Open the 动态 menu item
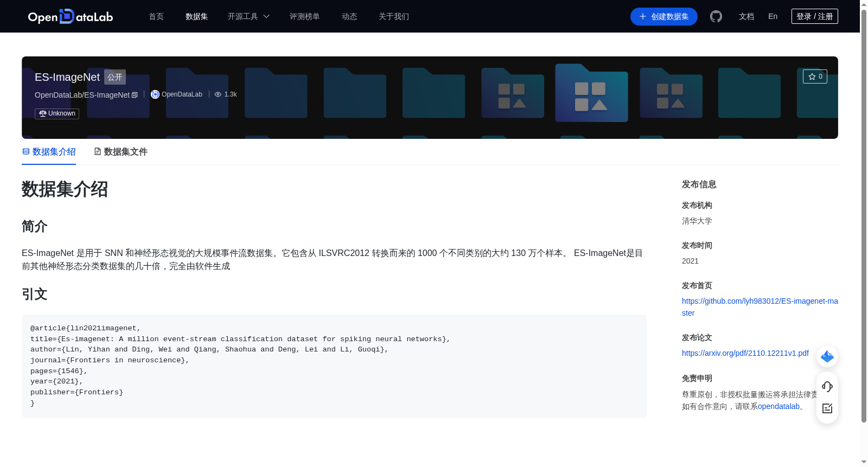This screenshot has width=868, height=467. (x=349, y=16)
